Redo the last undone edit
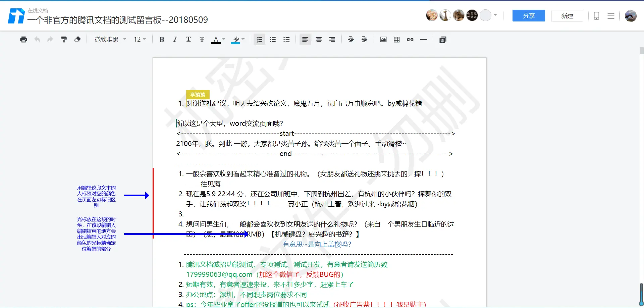 [50, 40]
